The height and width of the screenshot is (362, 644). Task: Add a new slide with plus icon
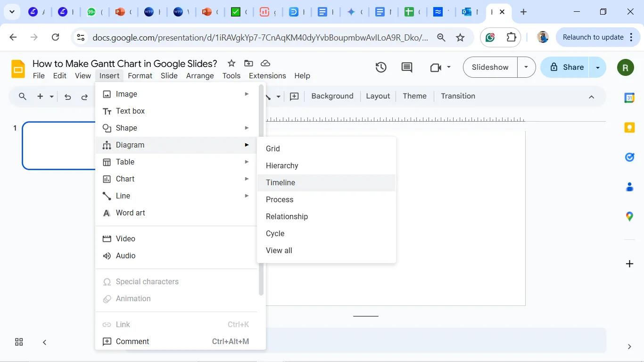[40, 97]
